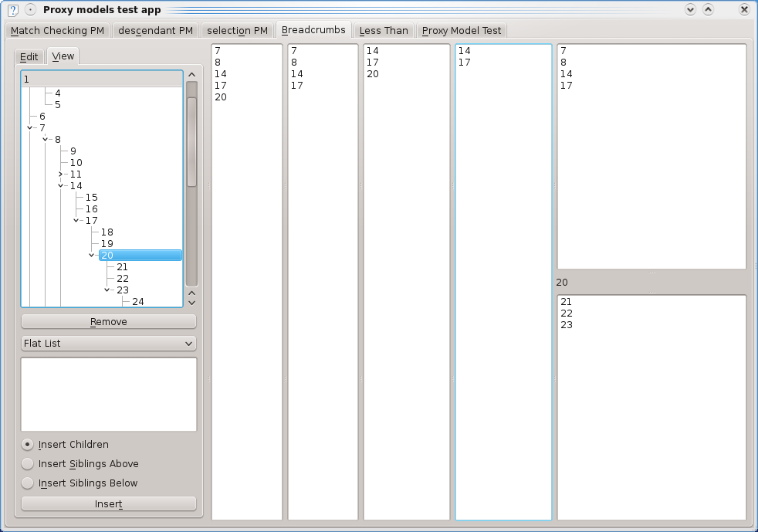The width and height of the screenshot is (758, 532).
Task: Click the tree view's vertical scrollbar handle
Action: tap(192, 139)
